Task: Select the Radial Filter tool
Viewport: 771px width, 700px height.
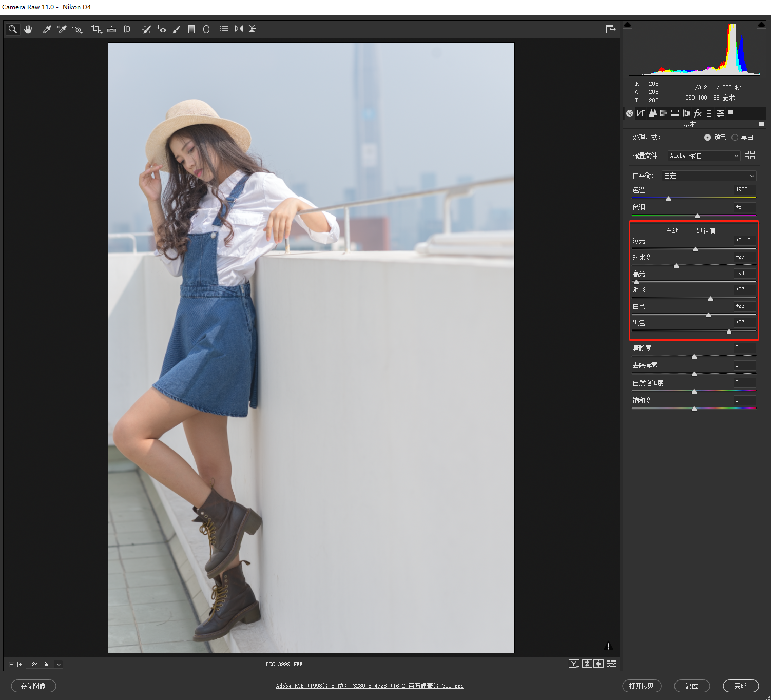Action: click(206, 29)
